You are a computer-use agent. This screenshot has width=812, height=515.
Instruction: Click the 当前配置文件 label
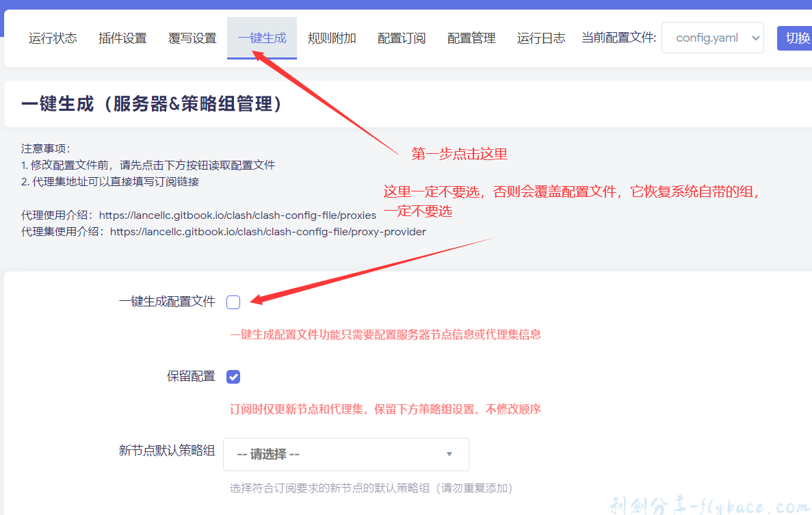pyautogui.click(x=618, y=38)
